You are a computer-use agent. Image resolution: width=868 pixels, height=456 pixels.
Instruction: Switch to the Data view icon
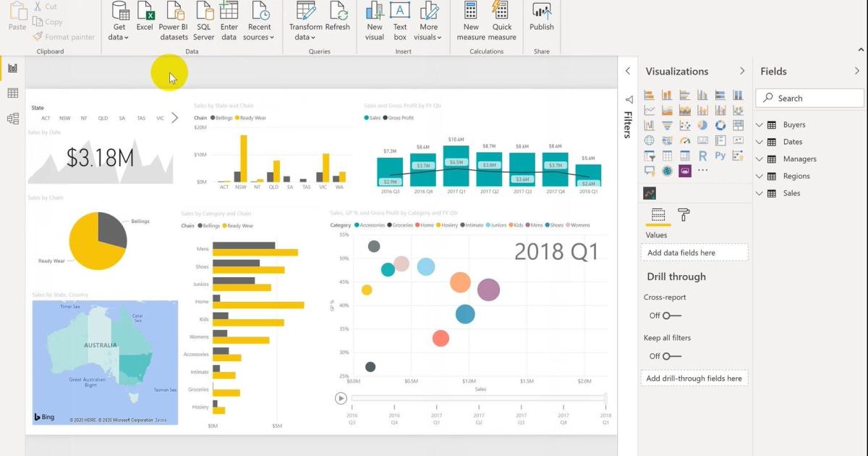coord(12,93)
